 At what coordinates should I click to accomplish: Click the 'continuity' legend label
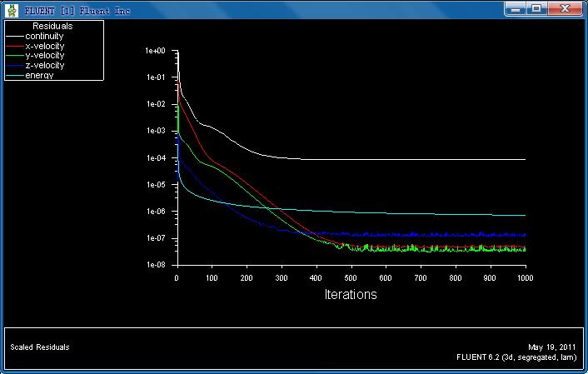(44, 37)
